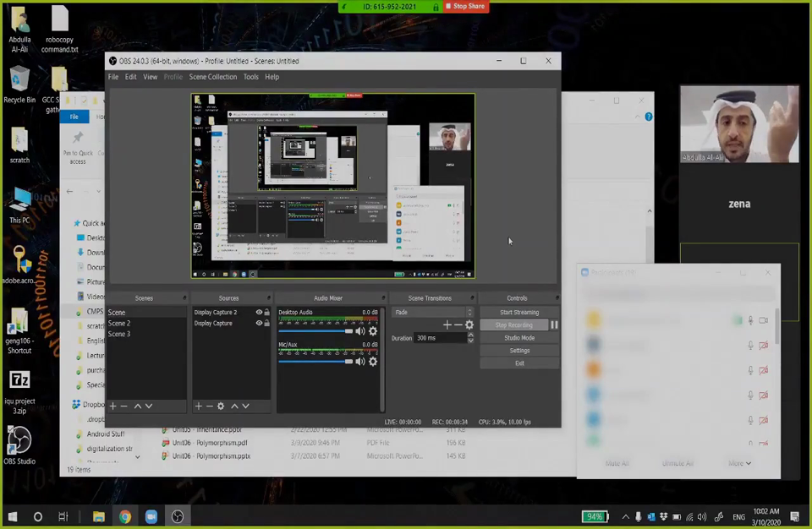Open the Scene Collection menu

tap(213, 77)
